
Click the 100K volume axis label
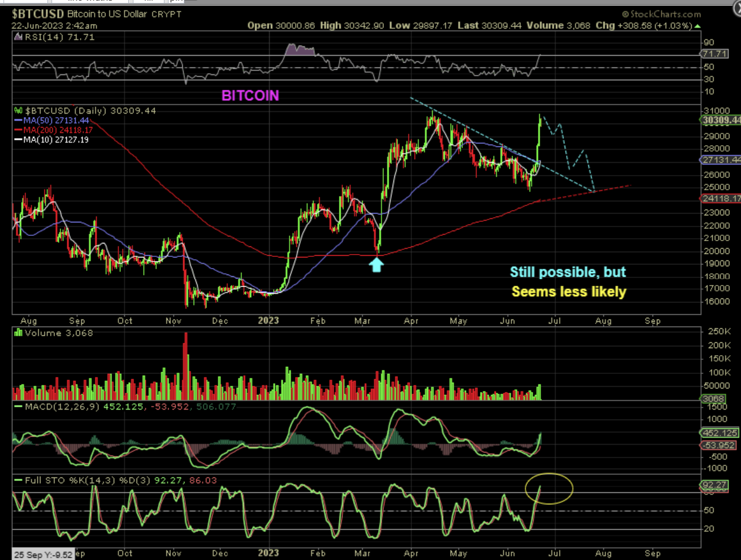pyautogui.click(x=719, y=372)
